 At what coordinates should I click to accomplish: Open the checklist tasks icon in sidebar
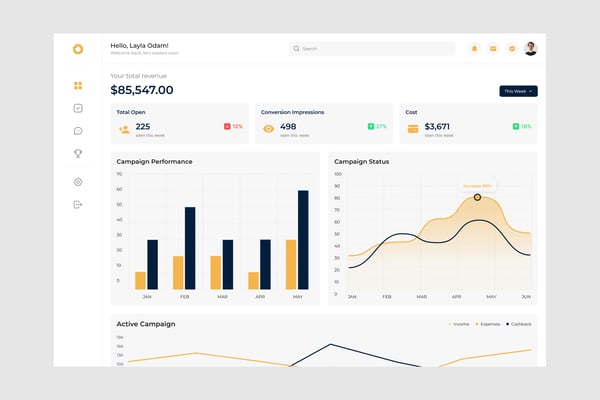(78, 108)
